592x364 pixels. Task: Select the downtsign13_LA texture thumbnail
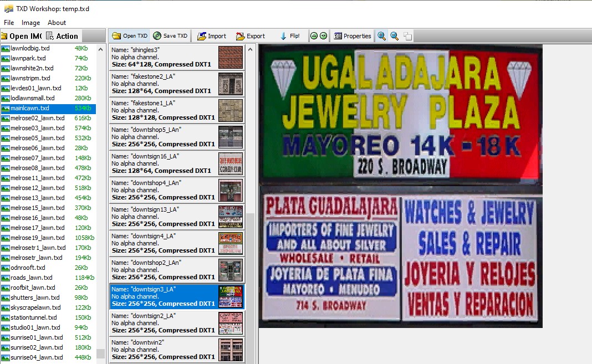230,217
